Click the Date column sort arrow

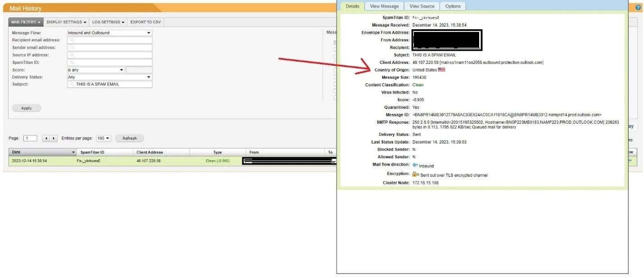(73, 152)
